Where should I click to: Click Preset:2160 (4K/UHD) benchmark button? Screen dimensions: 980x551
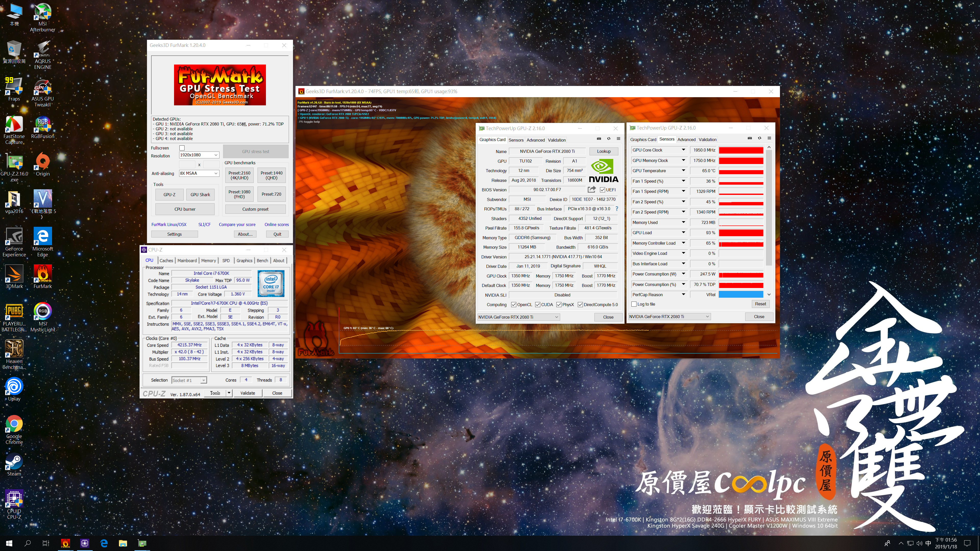tap(239, 175)
